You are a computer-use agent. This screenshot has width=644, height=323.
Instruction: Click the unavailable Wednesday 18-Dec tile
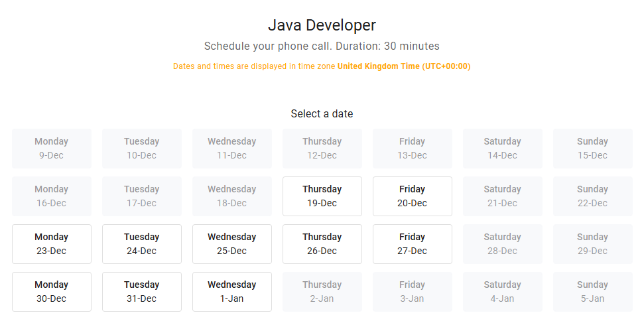point(232,196)
